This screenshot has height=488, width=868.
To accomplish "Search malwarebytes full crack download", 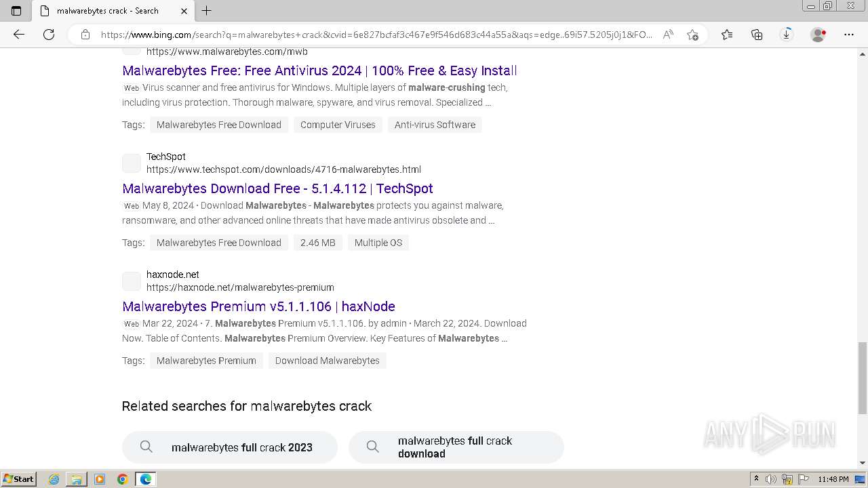I will tap(456, 447).
